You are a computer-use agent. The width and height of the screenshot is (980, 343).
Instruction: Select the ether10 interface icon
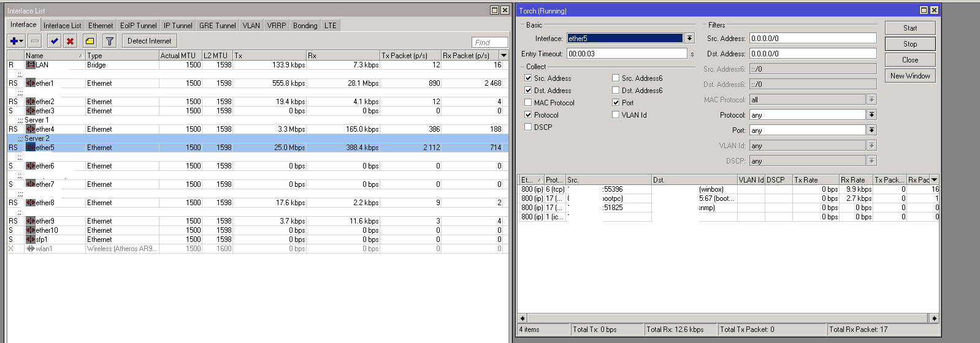pyautogui.click(x=31, y=230)
